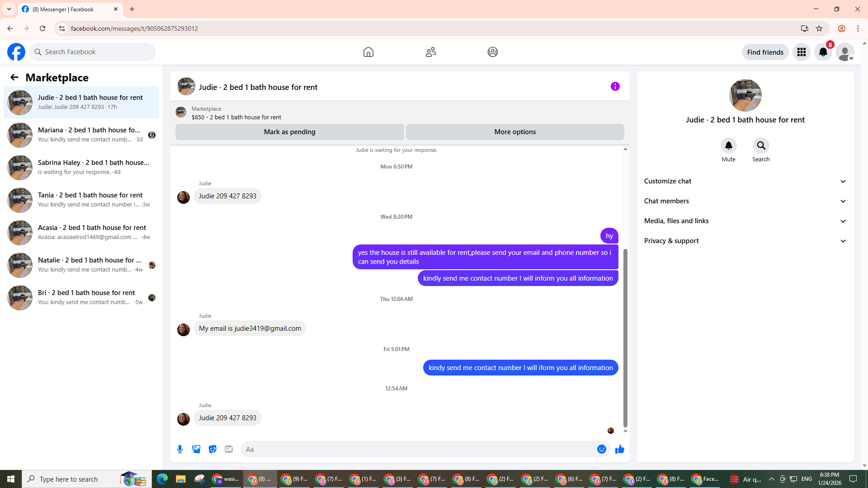Click Mark as pending button
The image size is (868, 488).
[x=289, y=132]
